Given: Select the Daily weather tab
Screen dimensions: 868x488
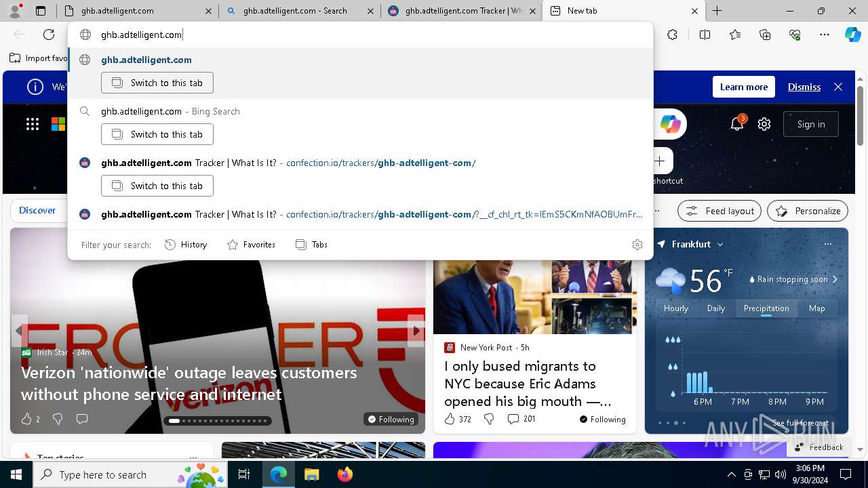Looking at the screenshot, I should pos(716,308).
